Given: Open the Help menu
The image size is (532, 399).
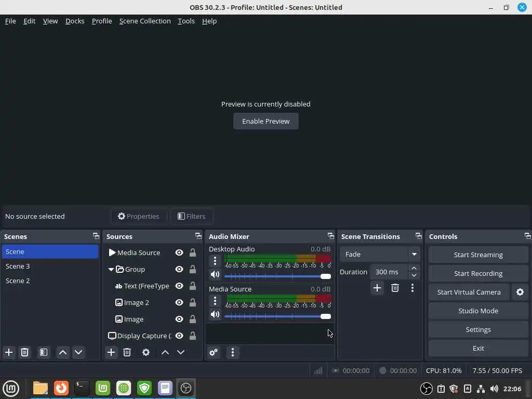Looking at the screenshot, I should [209, 21].
